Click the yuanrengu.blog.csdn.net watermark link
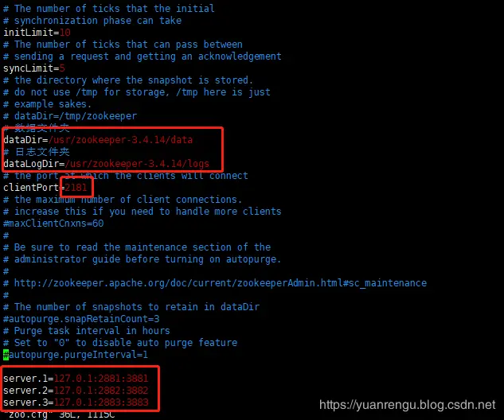 pos(407,405)
